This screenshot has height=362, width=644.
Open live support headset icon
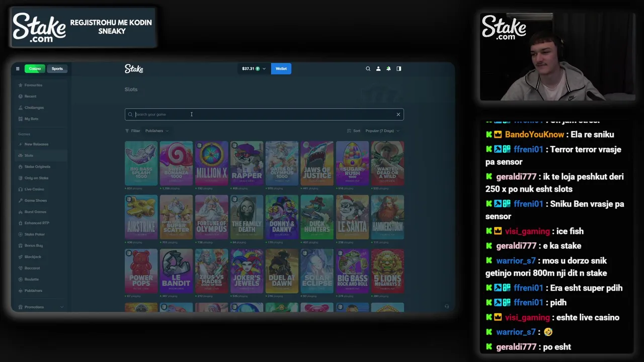[x=446, y=306]
